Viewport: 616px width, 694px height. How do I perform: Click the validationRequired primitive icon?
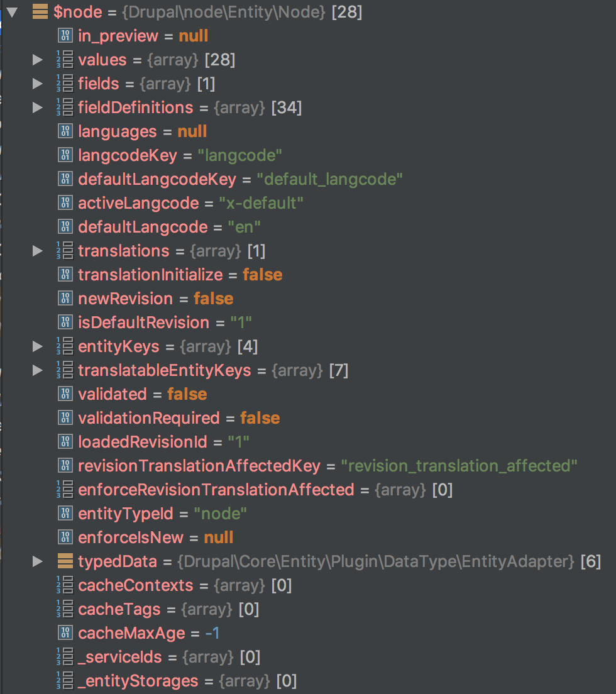click(65, 418)
